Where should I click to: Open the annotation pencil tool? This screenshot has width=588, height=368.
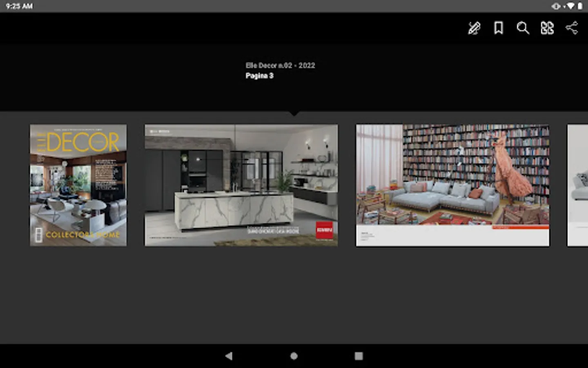click(x=474, y=28)
